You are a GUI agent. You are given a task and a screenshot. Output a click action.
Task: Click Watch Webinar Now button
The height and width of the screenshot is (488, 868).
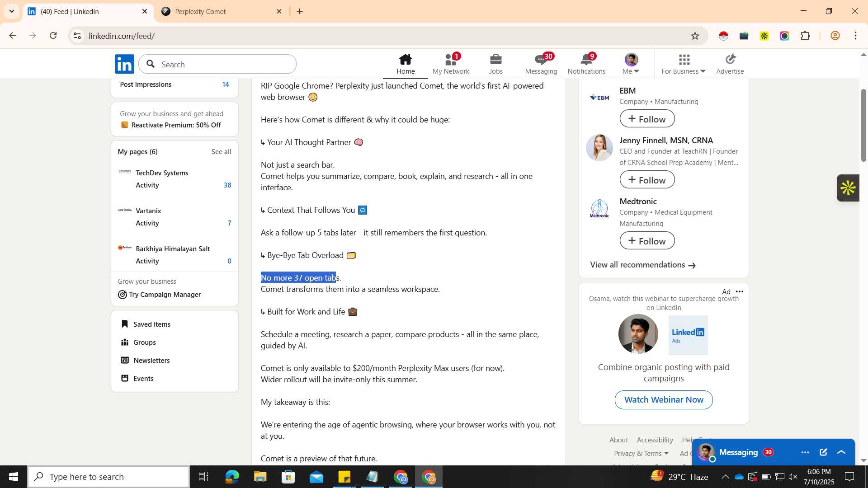pyautogui.click(x=663, y=400)
